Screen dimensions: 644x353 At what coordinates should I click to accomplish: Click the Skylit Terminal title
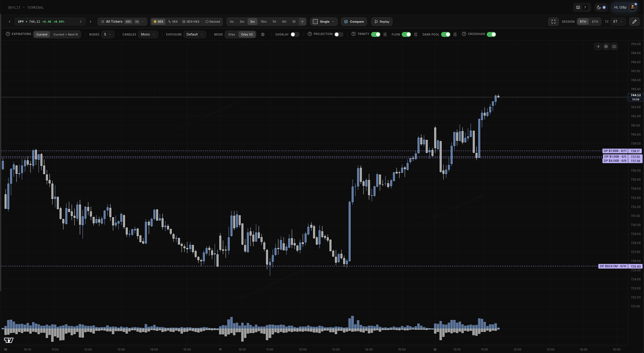pyautogui.click(x=26, y=8)
